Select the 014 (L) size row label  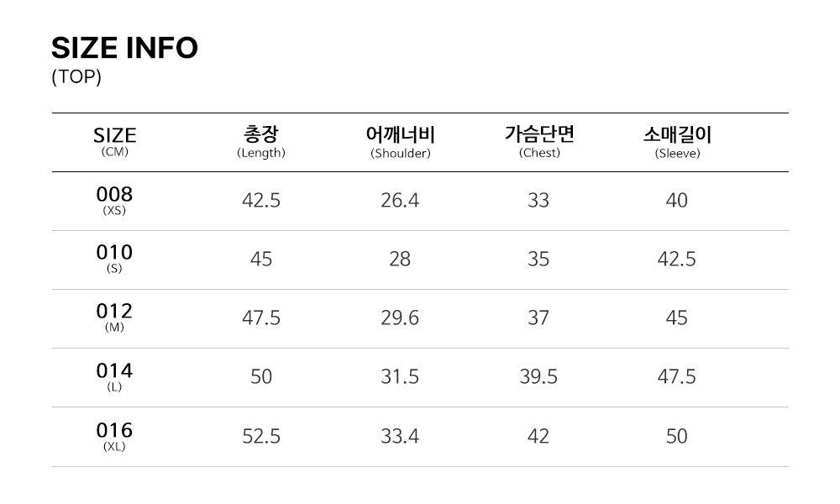(114, 376)
